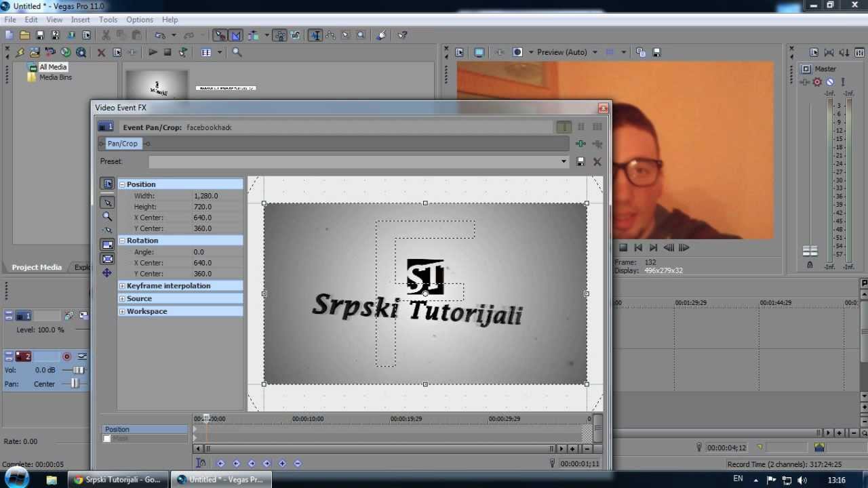Open the View menu
Image resolution: width=868 pixels, height=488 pixels.
click(x=54, y=20)
